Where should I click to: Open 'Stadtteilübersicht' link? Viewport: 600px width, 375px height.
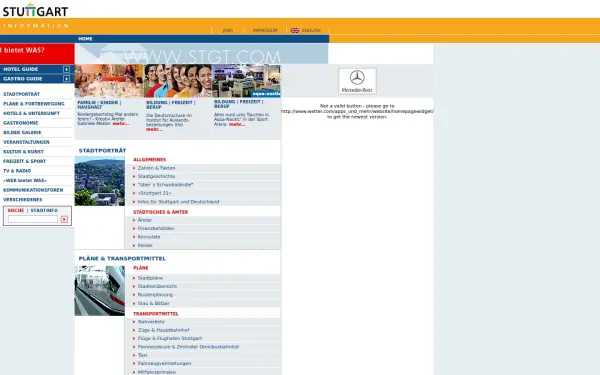(x=157, y=286)
